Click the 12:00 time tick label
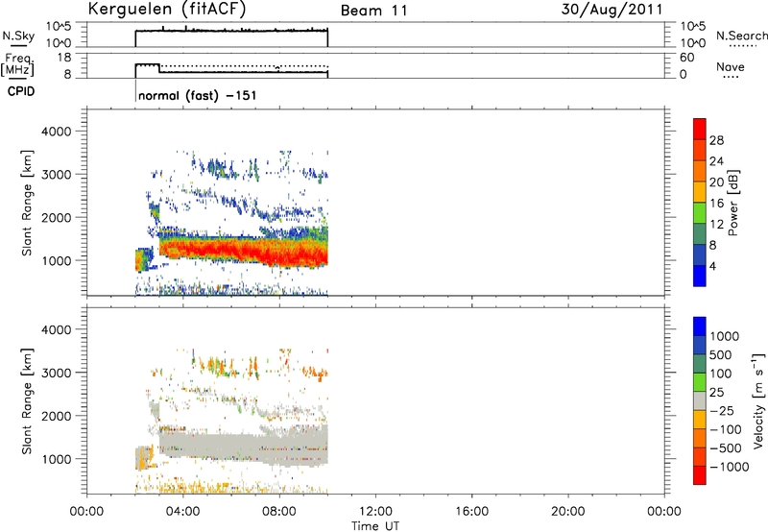Screen dimensions: 768x532 [x=375, y=512]
